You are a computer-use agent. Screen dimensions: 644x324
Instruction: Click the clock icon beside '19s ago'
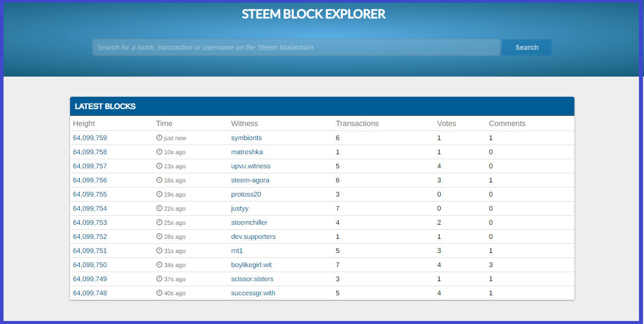click(x=159, y=194)
